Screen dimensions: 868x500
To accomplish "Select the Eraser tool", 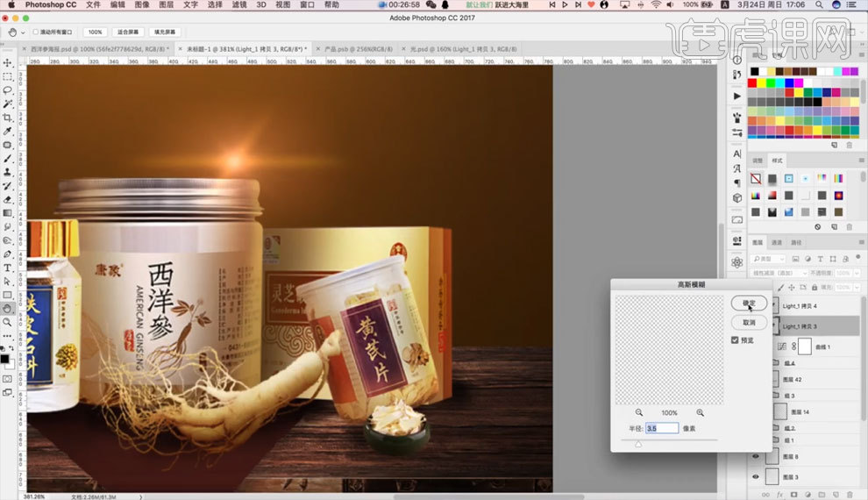I will (8, 199).
